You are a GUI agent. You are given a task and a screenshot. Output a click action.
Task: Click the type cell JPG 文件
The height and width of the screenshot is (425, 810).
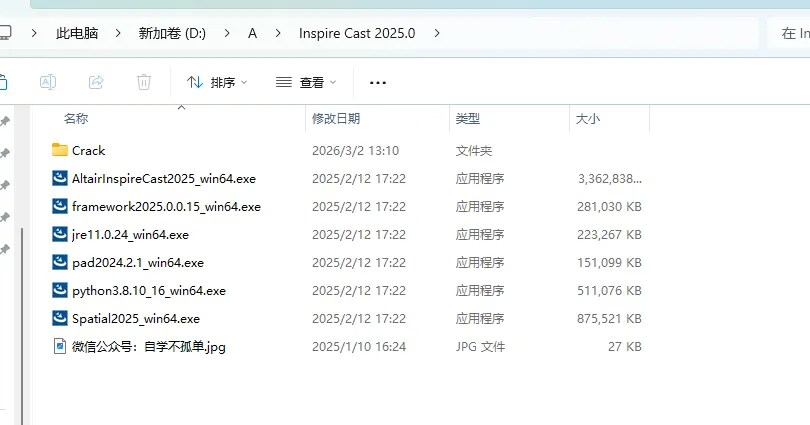[480, 347]
